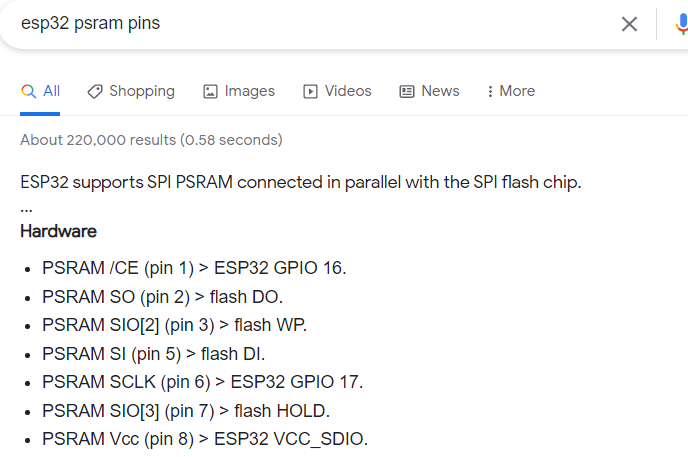
Task: Click the magnifier icon of the All tab
Action: coord(29,91)
